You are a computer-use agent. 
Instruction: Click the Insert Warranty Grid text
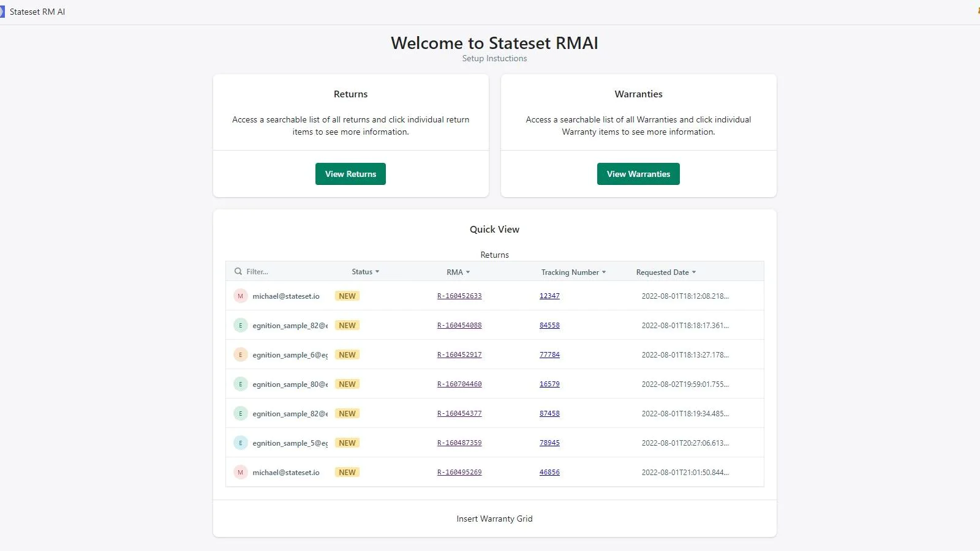pyautogui.click(x=494, y=519)
